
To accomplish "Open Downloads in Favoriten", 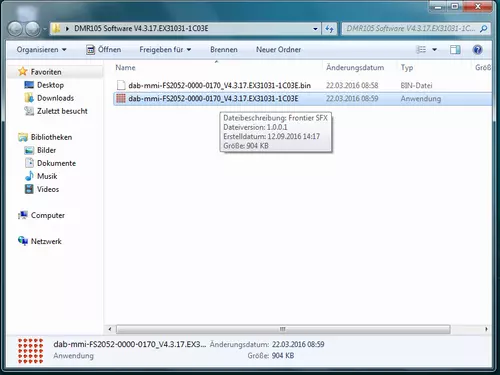I will pyautogui.click(x=55, y=98).
